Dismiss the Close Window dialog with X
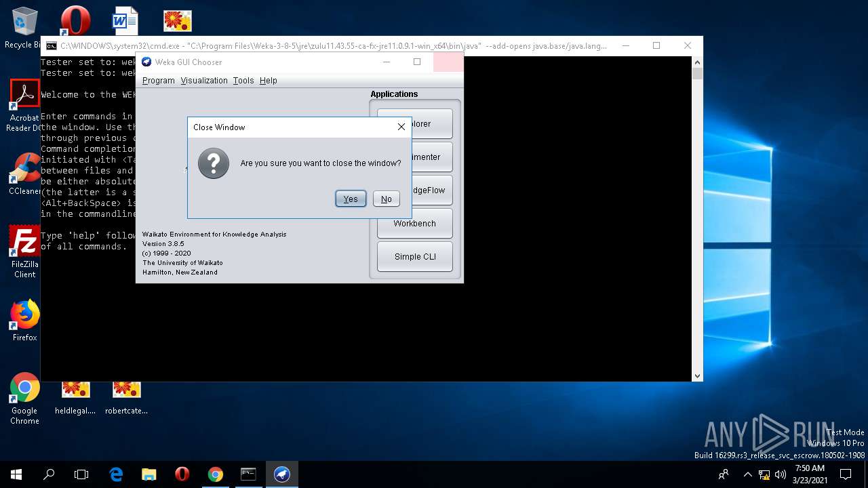 401,127
